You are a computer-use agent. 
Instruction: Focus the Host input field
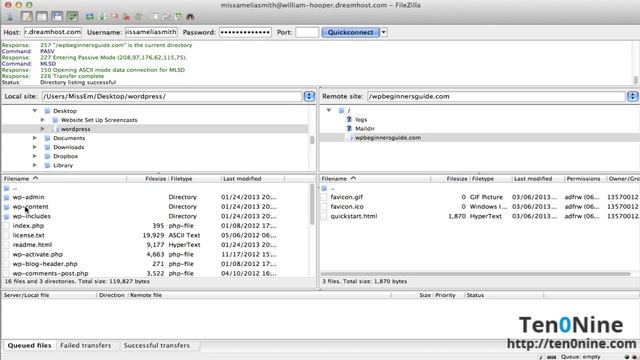point(53,32)
